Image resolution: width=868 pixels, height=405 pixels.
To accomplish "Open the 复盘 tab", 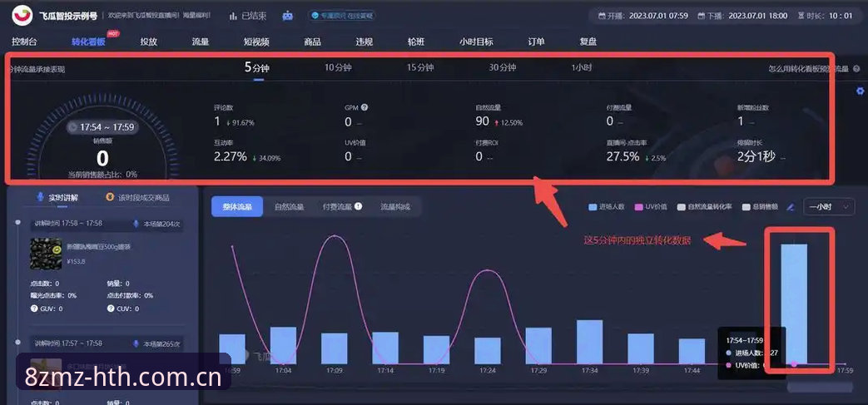I will (x=588, y=42).
